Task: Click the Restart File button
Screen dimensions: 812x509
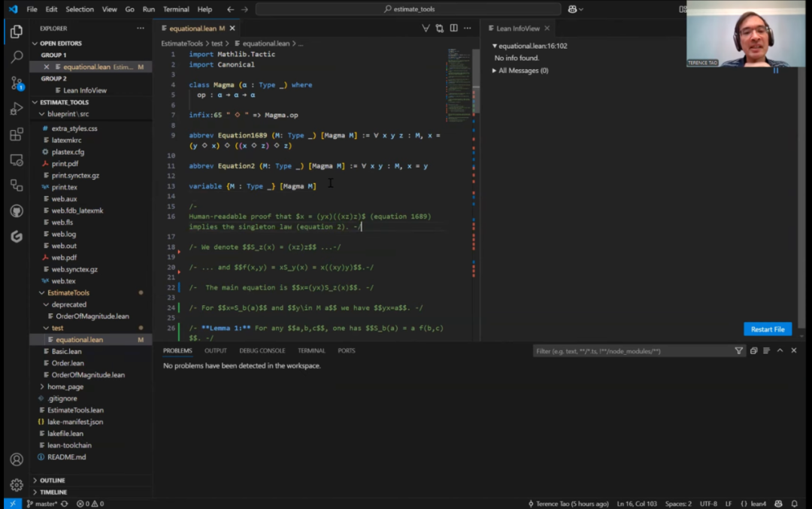Action: point(768,329)
